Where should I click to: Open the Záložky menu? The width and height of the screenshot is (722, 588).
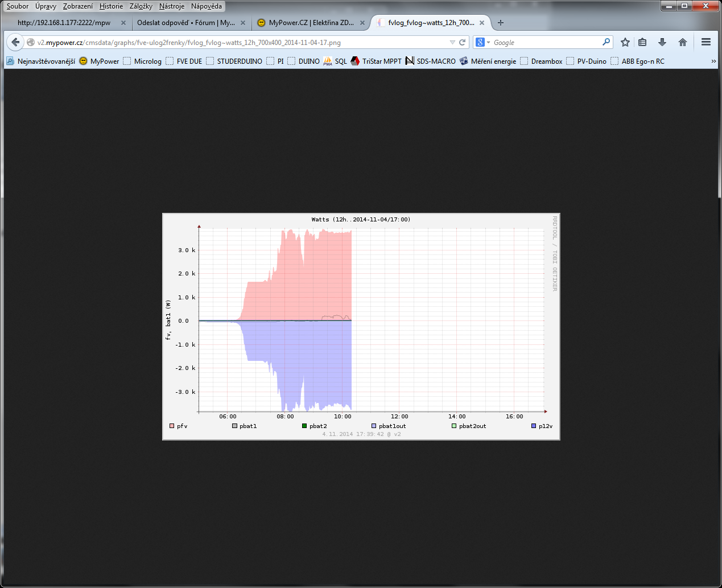tap(141, 6)
